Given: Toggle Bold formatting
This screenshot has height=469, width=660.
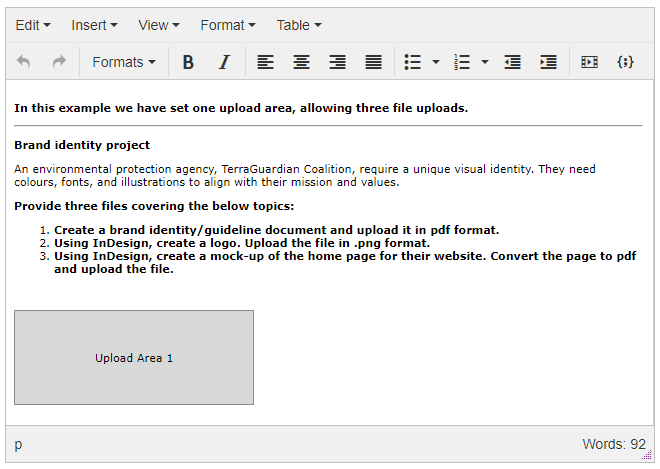Looking at the screenshot, I should pos(188,62).
